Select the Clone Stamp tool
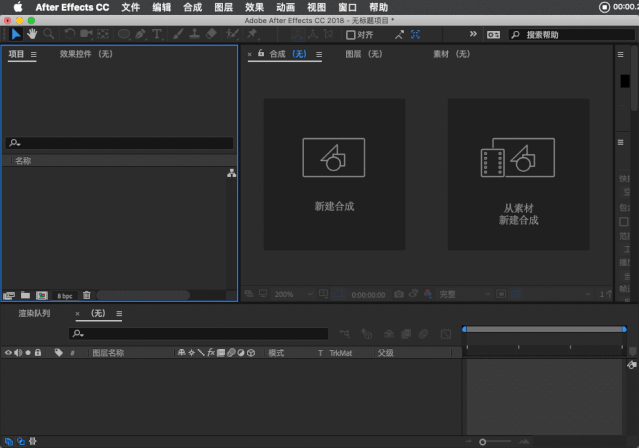Screen dimensions: 639x448 pos(194,34)
